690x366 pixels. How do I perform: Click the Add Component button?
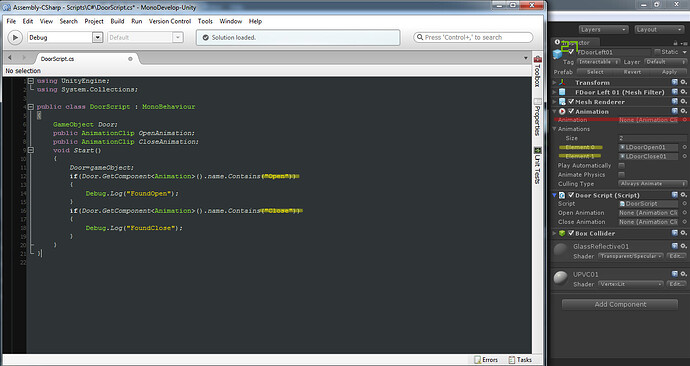tap(620, 304)
